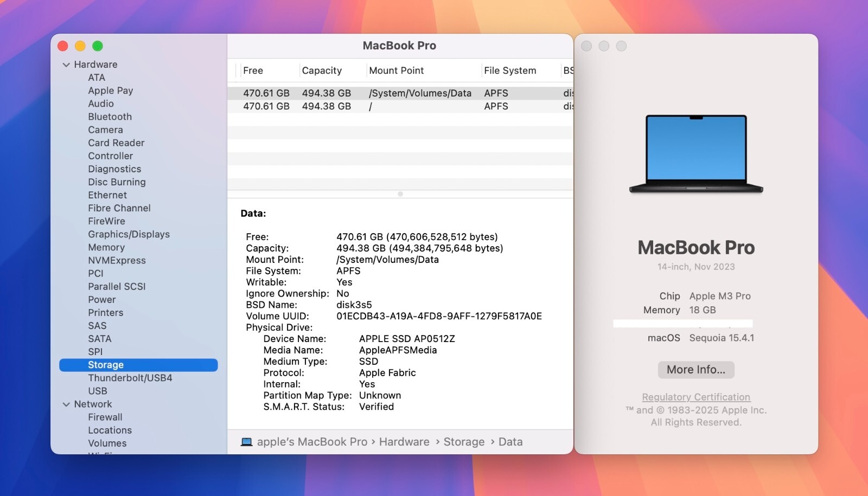
Task: Open Firewall under Network
Action: coord(105,417)
